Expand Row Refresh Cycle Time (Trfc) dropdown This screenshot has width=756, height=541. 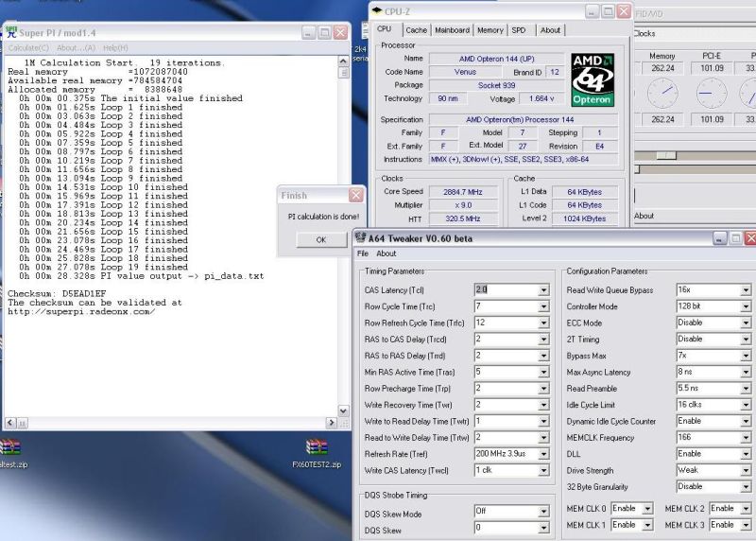coord(543,323)
